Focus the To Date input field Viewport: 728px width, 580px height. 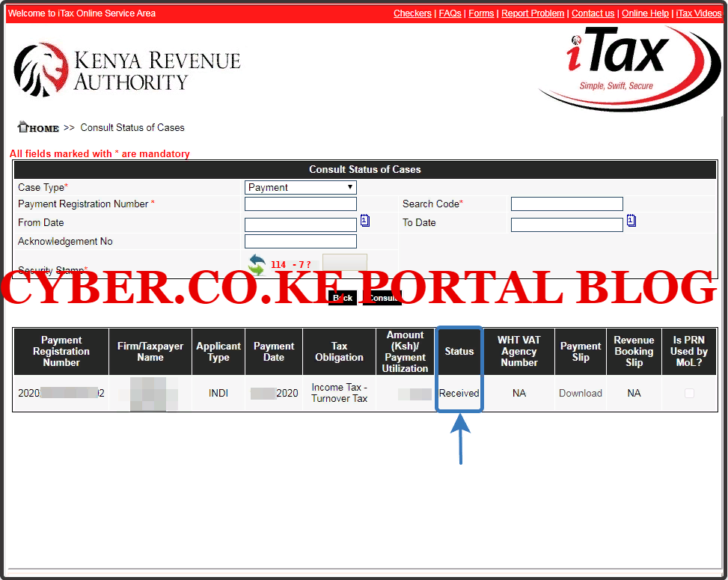[567, 225]
